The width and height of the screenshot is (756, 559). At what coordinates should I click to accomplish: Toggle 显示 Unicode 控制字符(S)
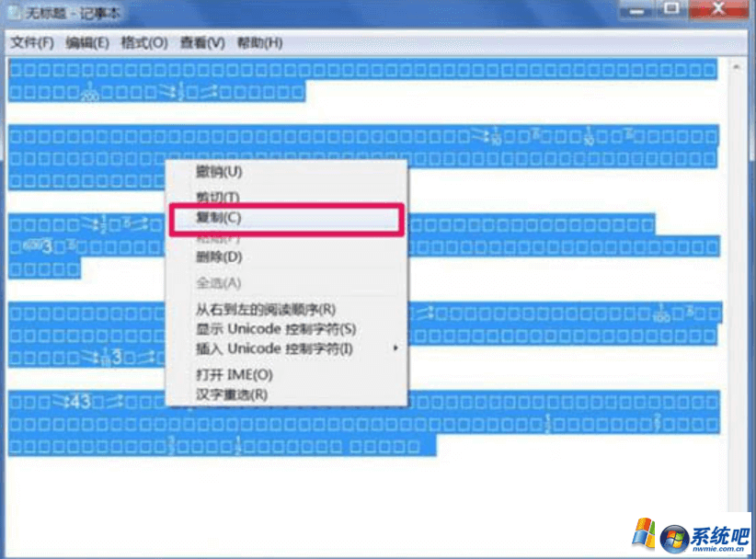point(286,329)
